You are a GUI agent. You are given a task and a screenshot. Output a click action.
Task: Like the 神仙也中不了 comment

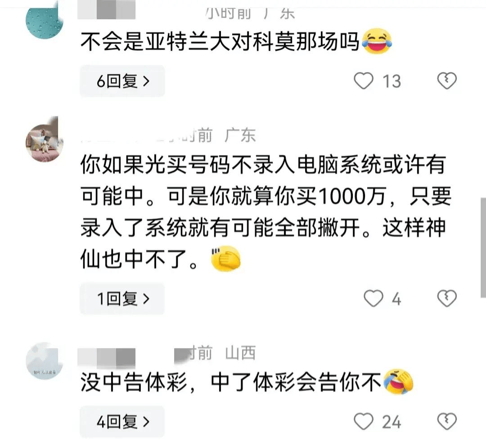(x=373, y=298)
